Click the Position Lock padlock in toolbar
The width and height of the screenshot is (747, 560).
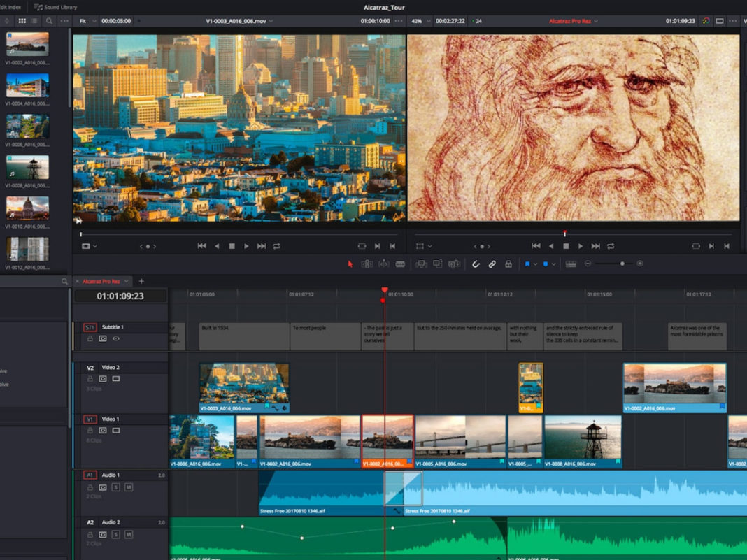click(508, 264)
